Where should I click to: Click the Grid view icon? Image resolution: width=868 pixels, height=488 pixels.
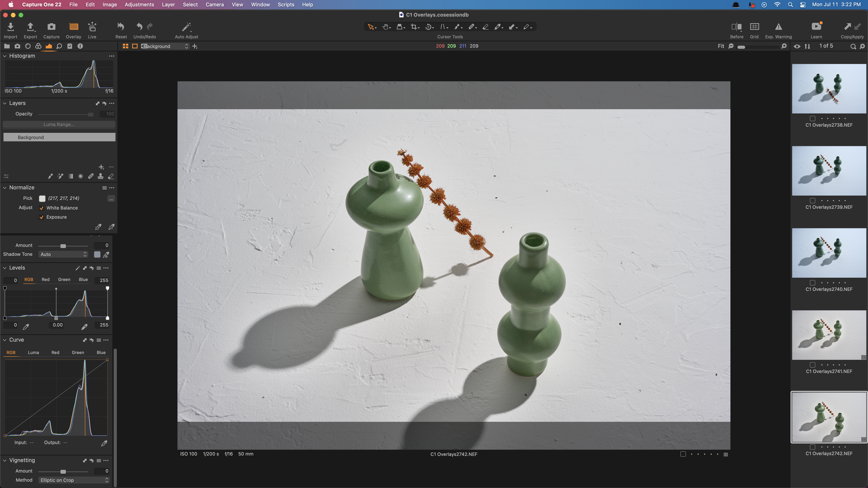754,27
